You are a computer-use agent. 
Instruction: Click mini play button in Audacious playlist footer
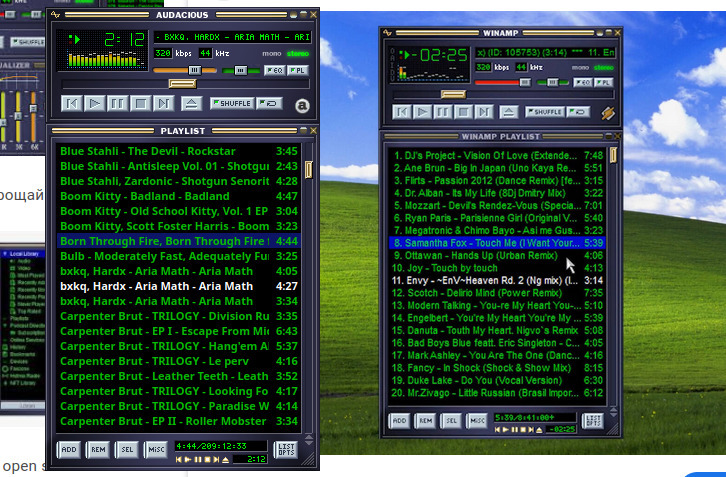click(188, 459)
